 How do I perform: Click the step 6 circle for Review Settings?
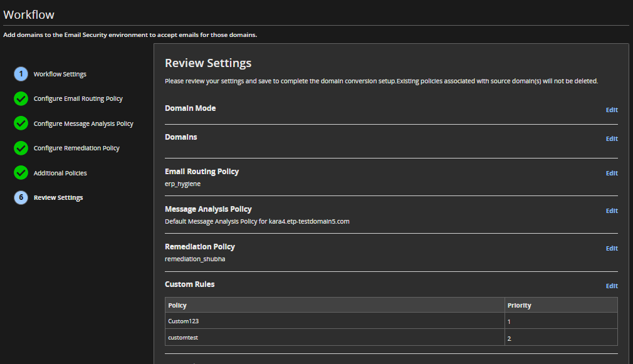coord(21,197)
